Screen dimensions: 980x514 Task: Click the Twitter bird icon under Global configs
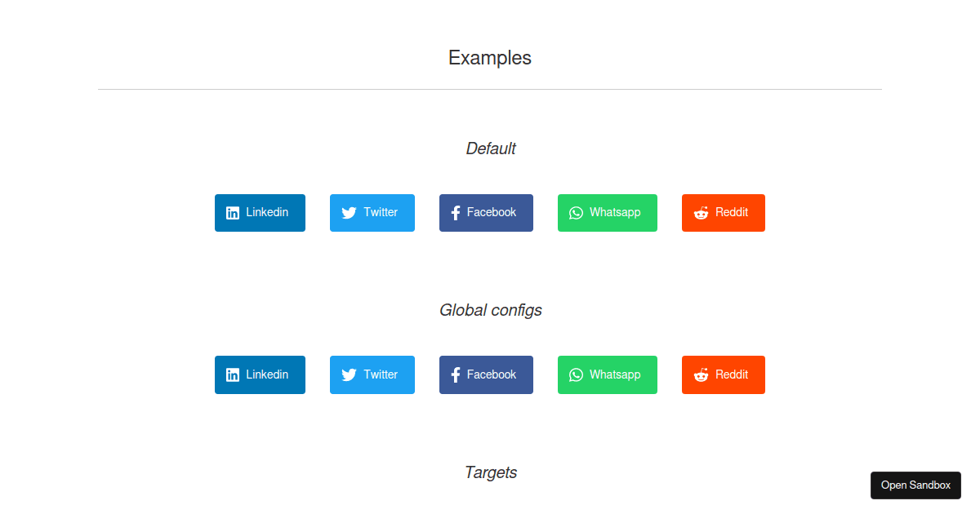[x=349, y=375]
